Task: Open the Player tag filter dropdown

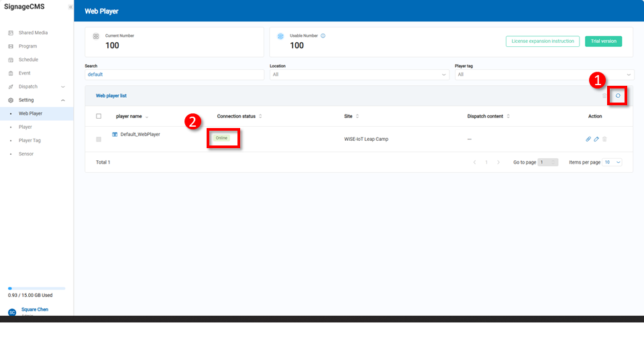Action: (543, 75)
